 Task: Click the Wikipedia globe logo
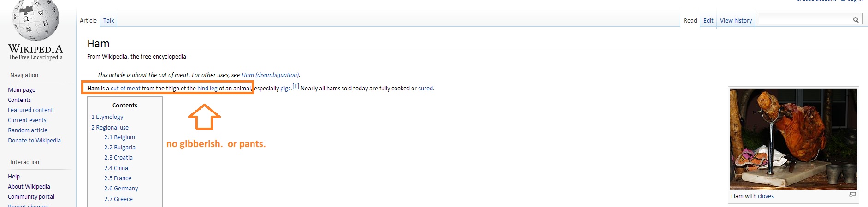(x=36, y=19)
